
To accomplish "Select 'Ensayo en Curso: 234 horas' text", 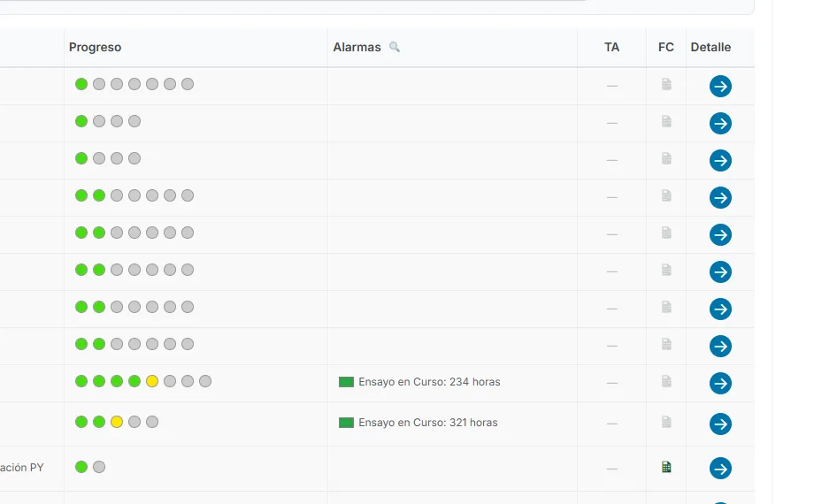I will [x=429, y=382].
